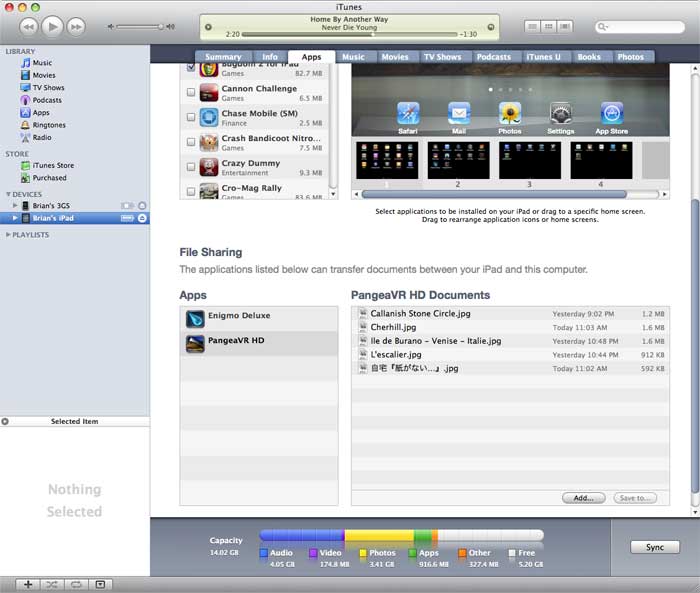This screenshot has height=593, width=700.
Task: Open Music in the Library sidebar
Action: click(x=42, y=63)
